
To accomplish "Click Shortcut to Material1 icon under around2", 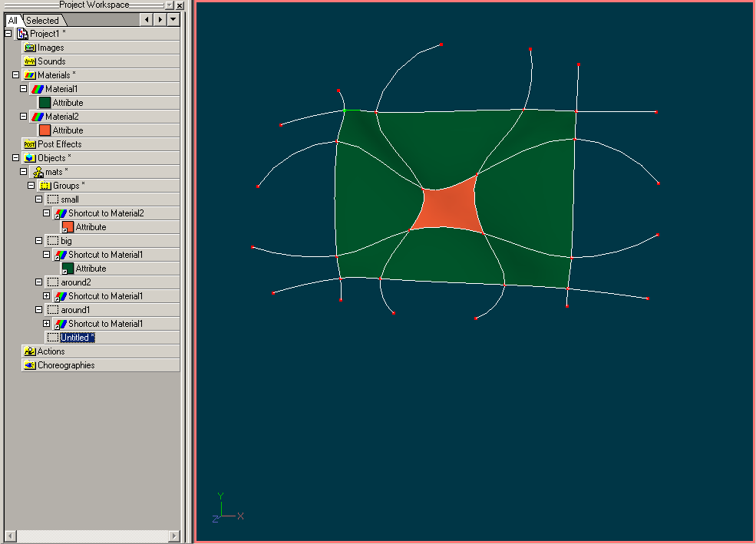I will click(61, 296).
